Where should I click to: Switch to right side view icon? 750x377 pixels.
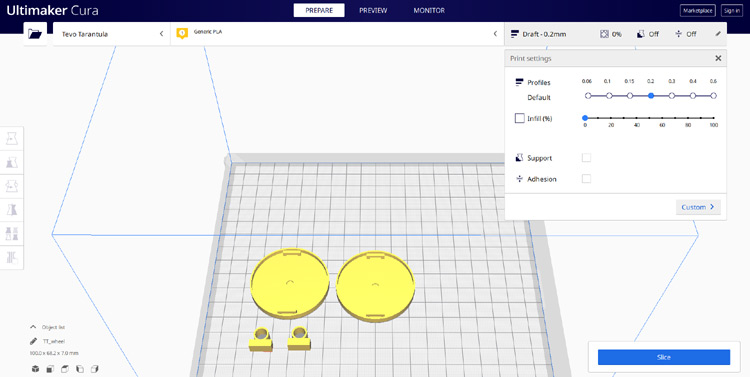pos(95,369)
